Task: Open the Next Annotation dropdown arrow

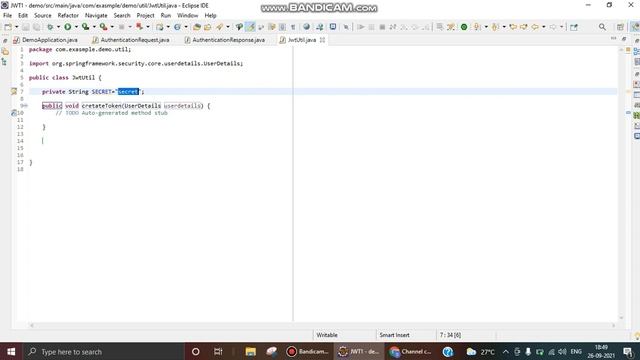Action: (x=486, y=27)
